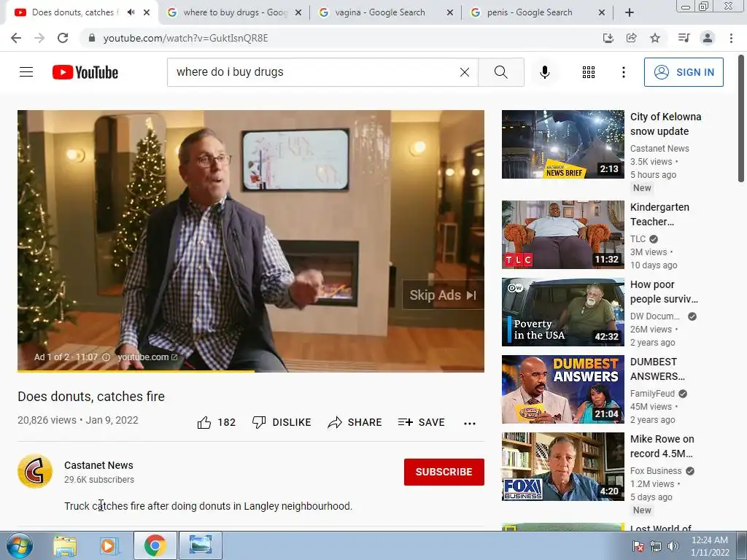Close the 'where to buy drugs' tab
The image size is (747, 560).
[x=298, y=12]
